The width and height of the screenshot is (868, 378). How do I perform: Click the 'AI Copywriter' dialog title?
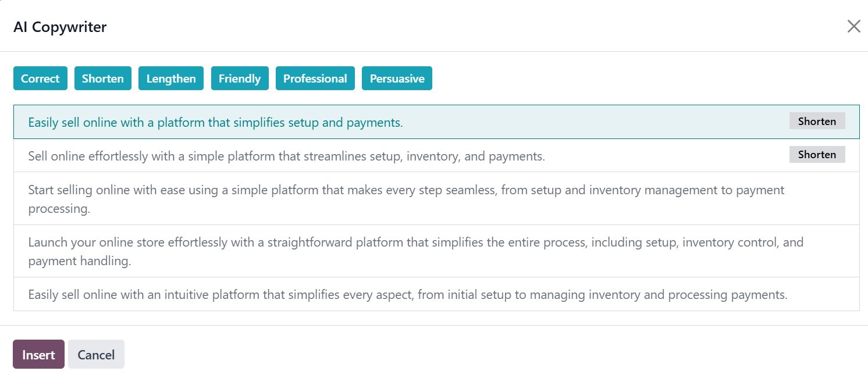click(60, 27)
